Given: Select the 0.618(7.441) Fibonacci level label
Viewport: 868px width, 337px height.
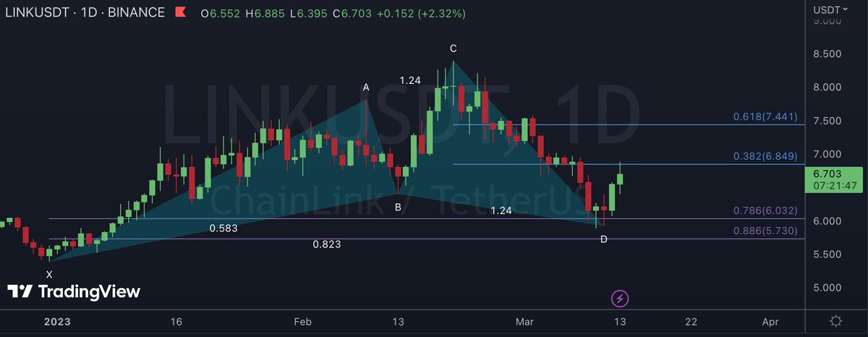Looking at the screenshot, I should 765,116.
